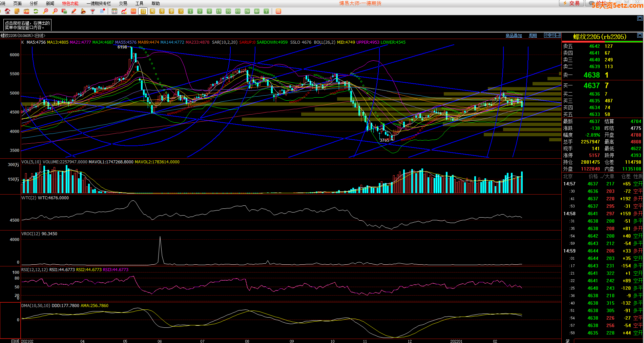
Task: Select the 15-minute period button
Action: 219,11
